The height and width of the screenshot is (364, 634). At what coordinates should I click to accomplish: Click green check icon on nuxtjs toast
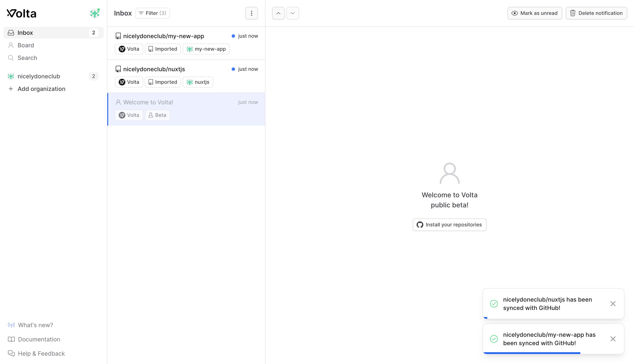click(x=494, y=304)
